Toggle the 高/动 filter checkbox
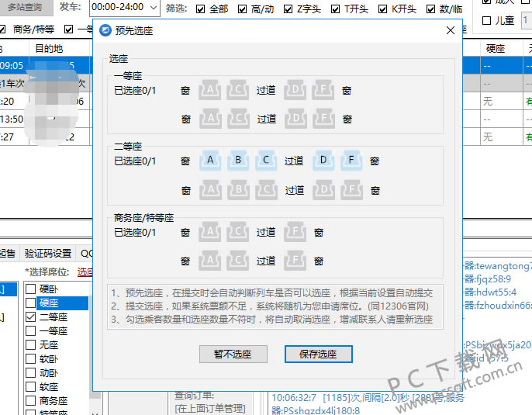The image size is (532, 415). 242,9
